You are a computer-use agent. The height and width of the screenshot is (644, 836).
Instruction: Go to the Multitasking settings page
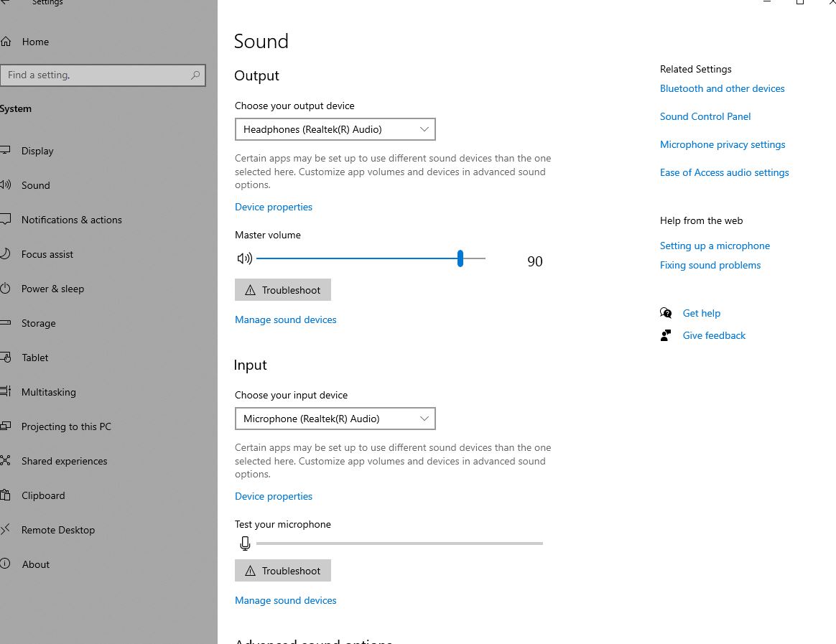(49, 392)
